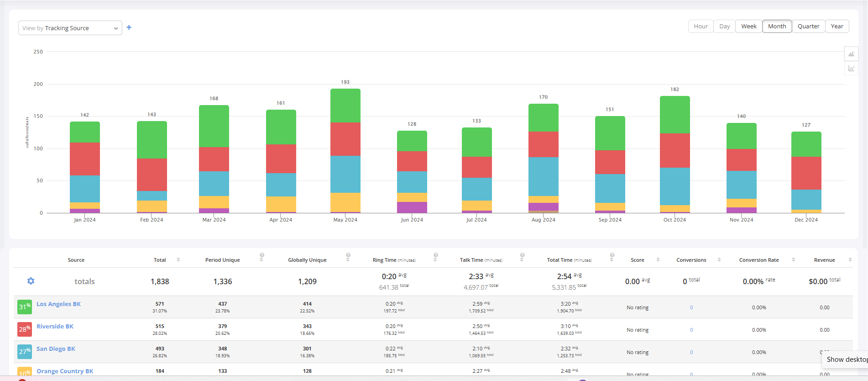
Task: Select the Week time interval
Action: click(748, 26)
